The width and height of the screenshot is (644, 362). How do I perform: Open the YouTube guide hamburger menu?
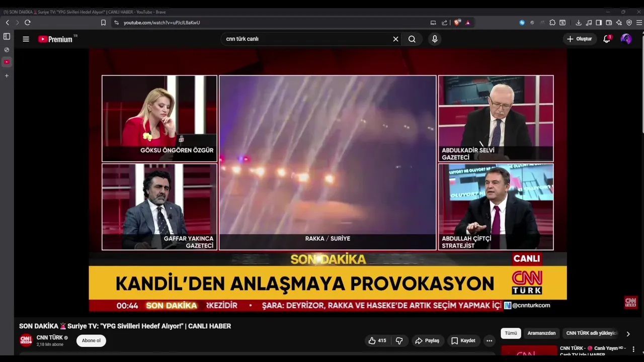coord(26,39)
